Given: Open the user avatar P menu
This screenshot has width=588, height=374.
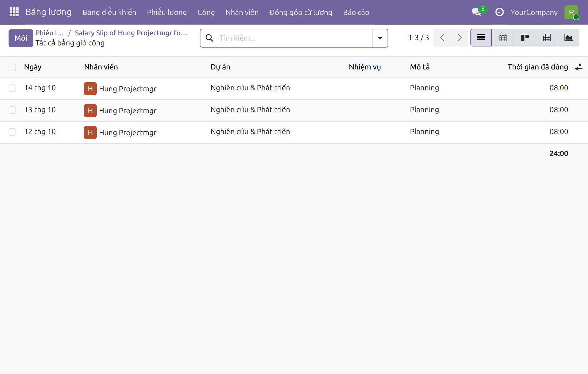Looking at the screenshot, I should click(571, 12).
